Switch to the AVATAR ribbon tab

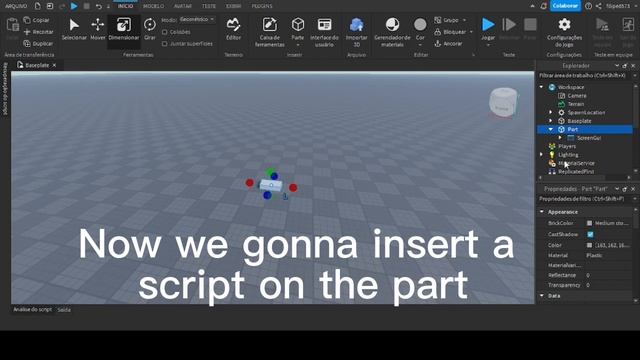pyautogui.click(x=182, y=6)
